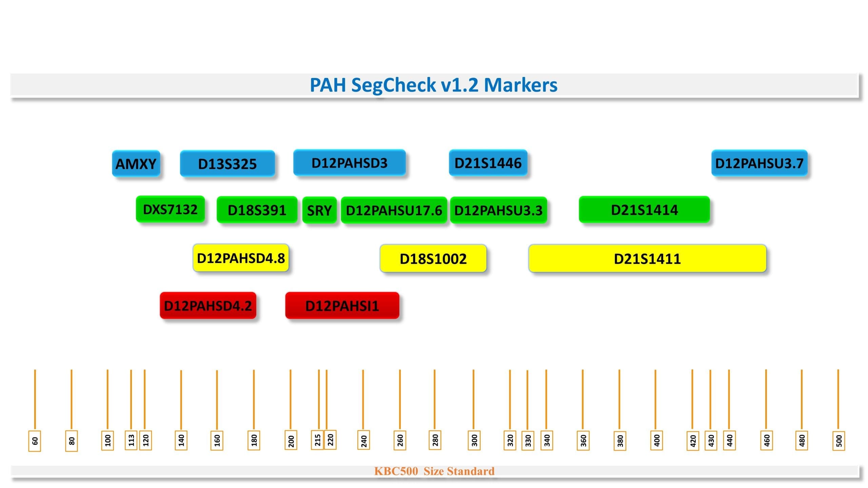Click the PAH SegCheck v1.2 Markers title
Image resolution: width=868 pixels, height=488 pixels.
(x=434, y=85)
